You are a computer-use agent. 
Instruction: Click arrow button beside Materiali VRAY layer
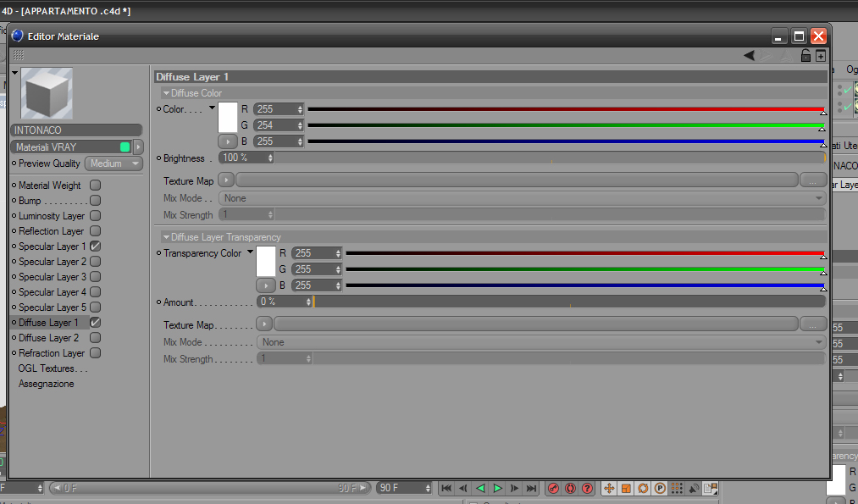pos(138,147)
